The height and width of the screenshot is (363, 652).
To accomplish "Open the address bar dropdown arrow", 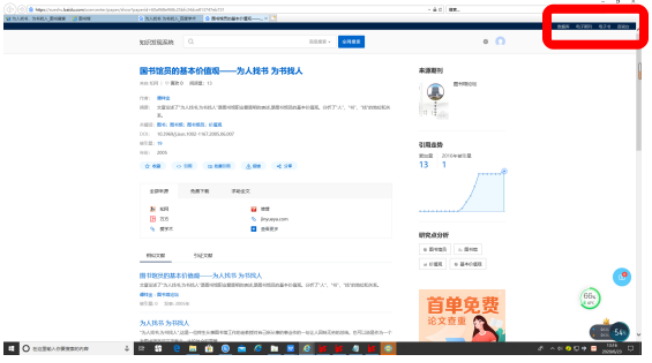I will 429,10.
